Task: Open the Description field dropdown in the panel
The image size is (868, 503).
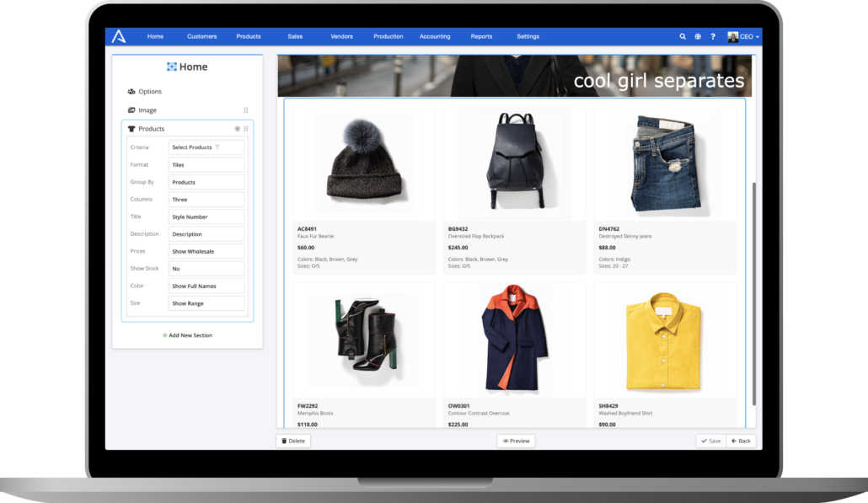Action: [206, 234]
